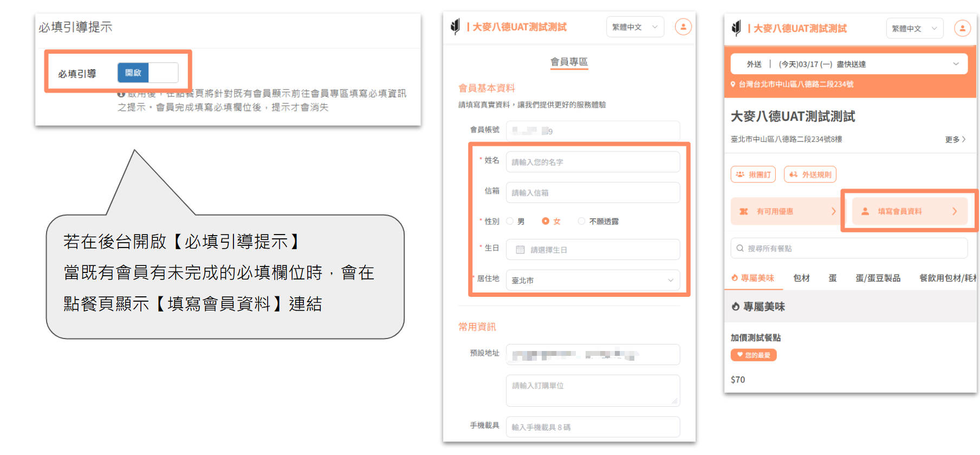Open the 更多 store details link

[955, 139]
